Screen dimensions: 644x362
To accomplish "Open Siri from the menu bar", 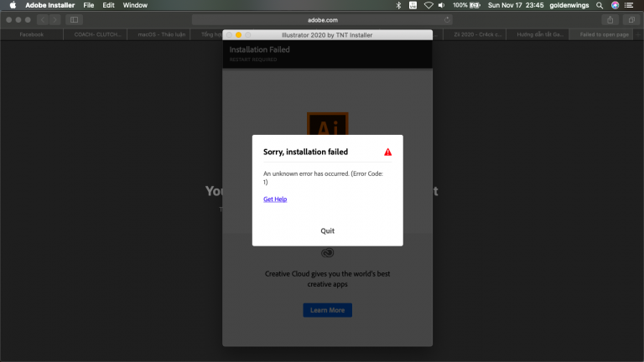I will pyautogui.click(x=615, y=5).
